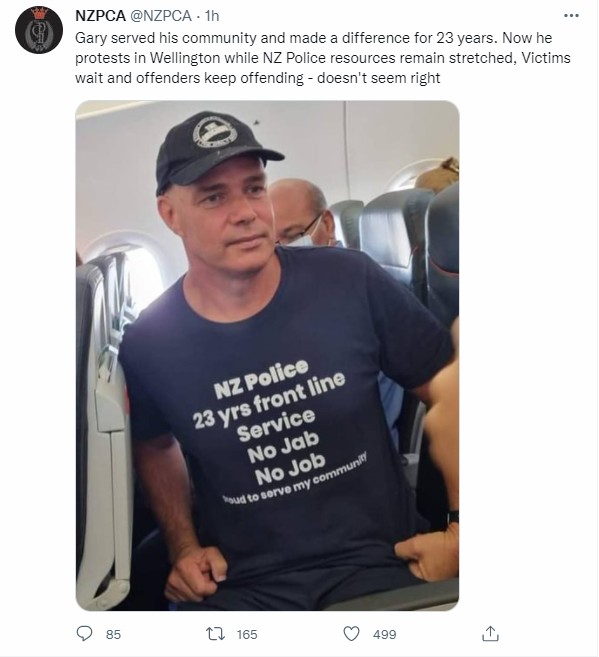Click the @NZPCA handle

tap(161, 16)
